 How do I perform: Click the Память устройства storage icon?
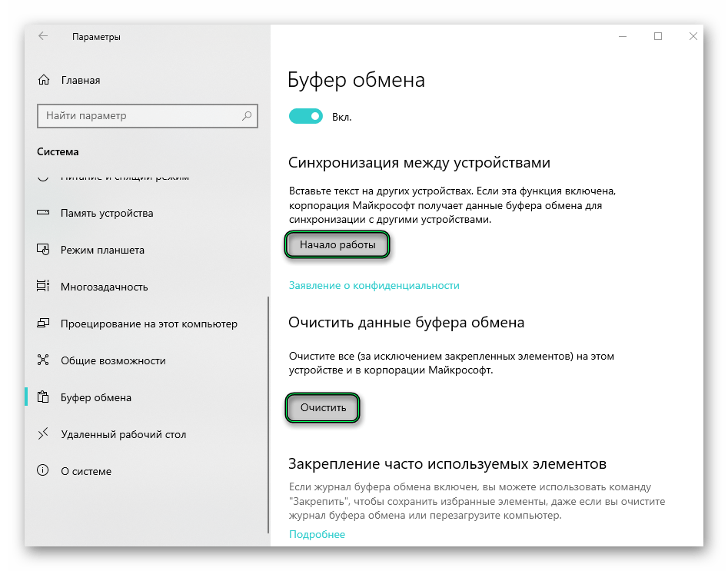coord(44,213)
